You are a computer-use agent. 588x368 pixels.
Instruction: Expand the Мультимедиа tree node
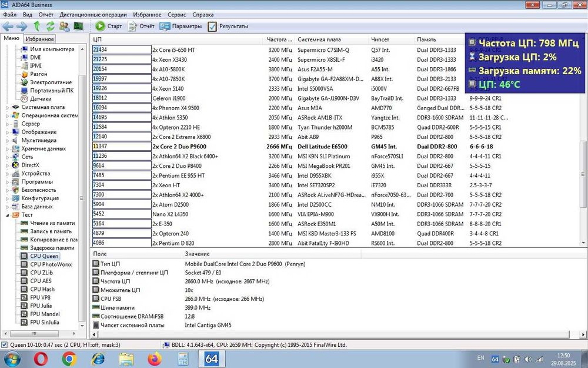point(8,141)
